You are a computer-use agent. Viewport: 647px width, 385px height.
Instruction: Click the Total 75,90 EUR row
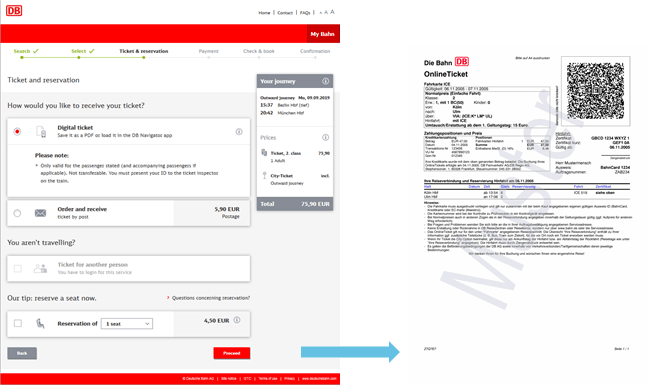[x=295, y=204]
